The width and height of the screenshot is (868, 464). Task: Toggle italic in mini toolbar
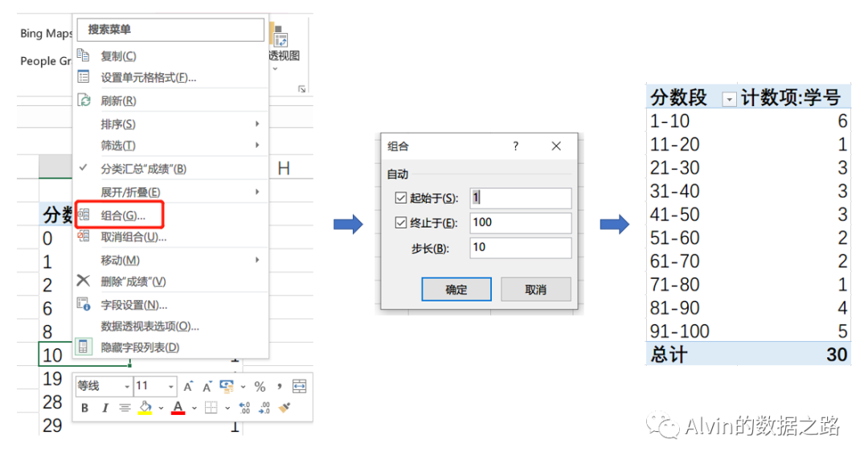pos(104,408)
